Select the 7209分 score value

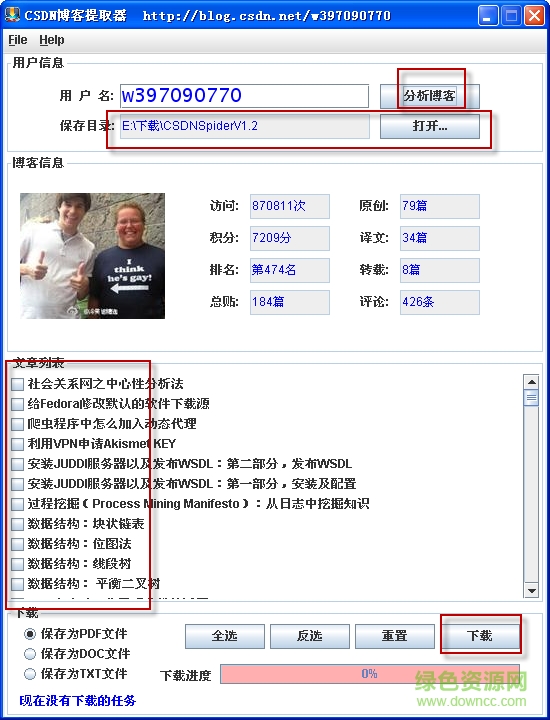pyautogui.click(x=290, y=238)
